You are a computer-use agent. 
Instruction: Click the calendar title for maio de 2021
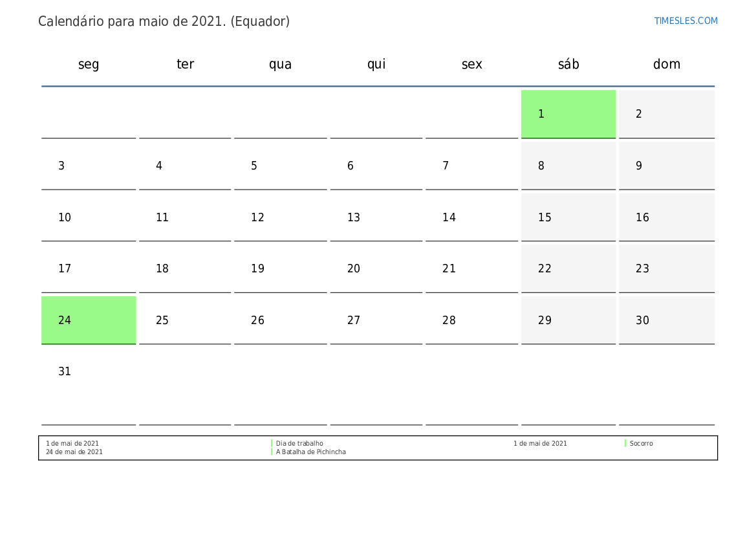tap(164, 21)
